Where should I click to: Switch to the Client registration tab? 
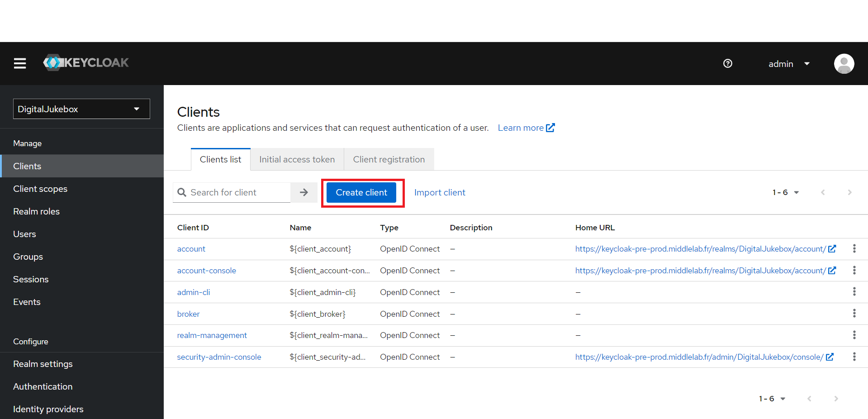[389, 159]
